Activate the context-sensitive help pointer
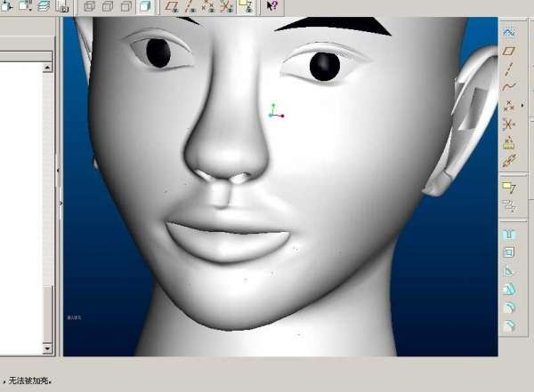Image resolution: width=534 pixels, height=392 pixels. coord(272,6)
